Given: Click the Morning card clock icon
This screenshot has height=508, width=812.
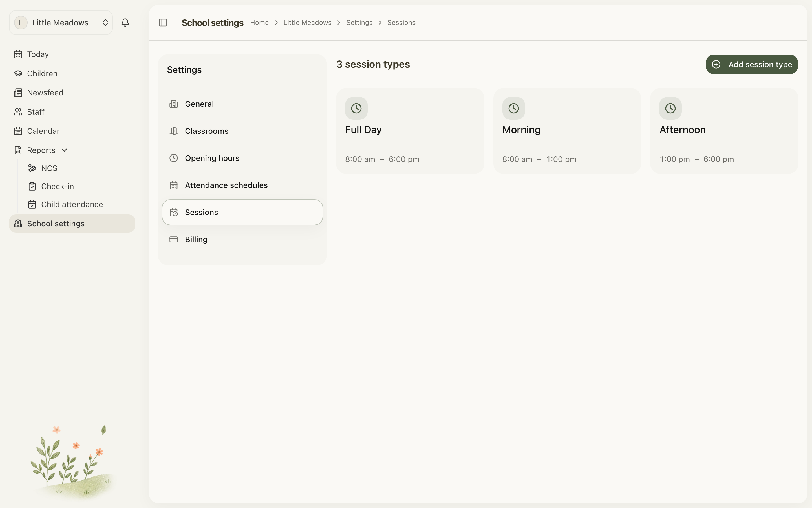Looking at the screenshot, I should [513, 108].
